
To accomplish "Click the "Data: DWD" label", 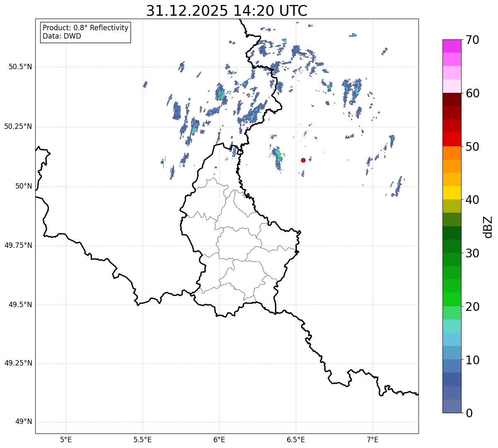I will (x=62, y=36).
